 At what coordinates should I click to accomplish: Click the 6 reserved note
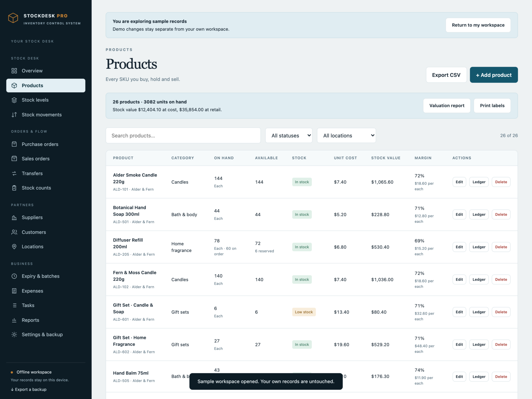(x=264, y=251)
